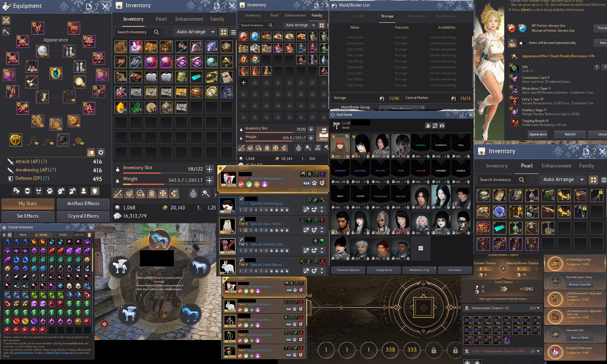Click the Weight 426.8 / 550 LT progress bar
Screen dimensions: 607x364
276,141
